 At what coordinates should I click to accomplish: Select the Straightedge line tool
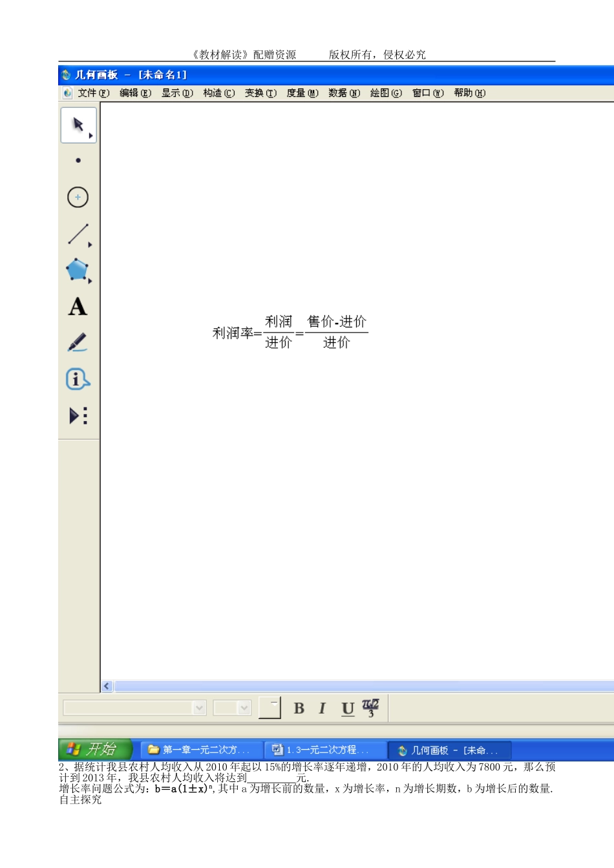click(77, 234)
